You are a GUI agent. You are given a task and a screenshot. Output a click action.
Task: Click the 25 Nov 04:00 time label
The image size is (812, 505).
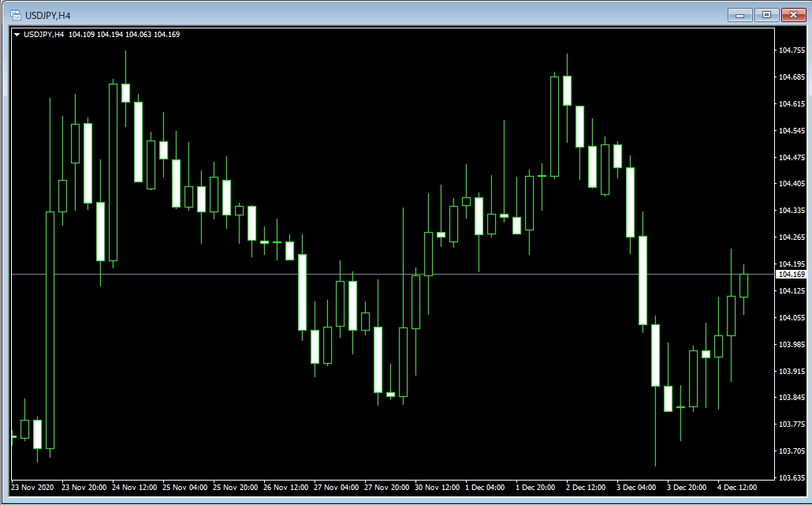[185, 488]
